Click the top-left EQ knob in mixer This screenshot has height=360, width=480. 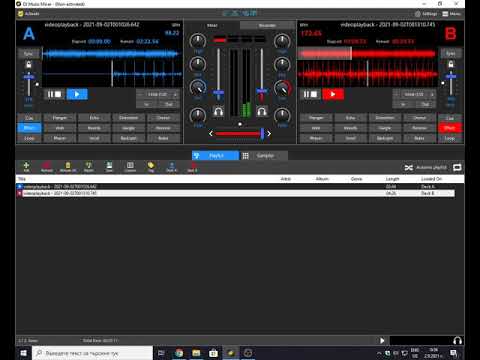[x=198, y=41]
